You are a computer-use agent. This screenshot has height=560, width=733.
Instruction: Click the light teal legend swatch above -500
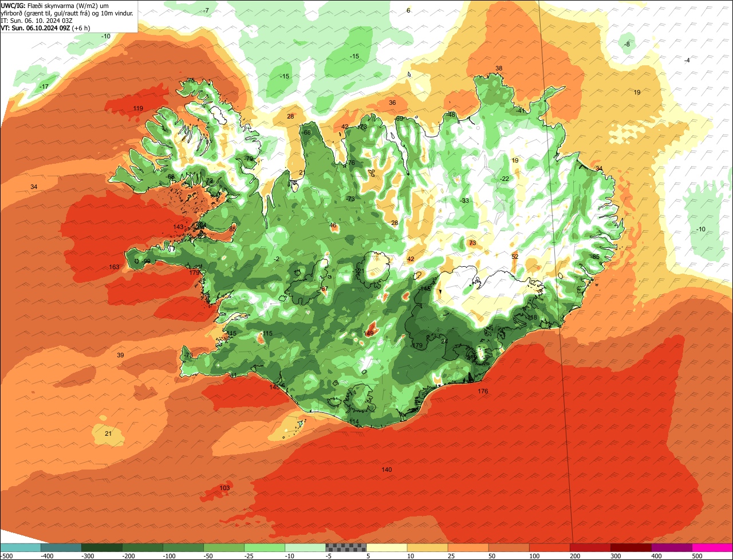click(21, 547)
